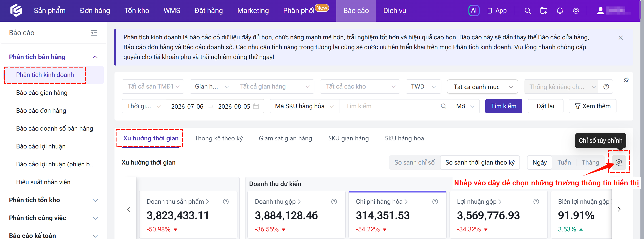Click the app logo in the top bar
The image size is (644, 239).
point(16,11)
